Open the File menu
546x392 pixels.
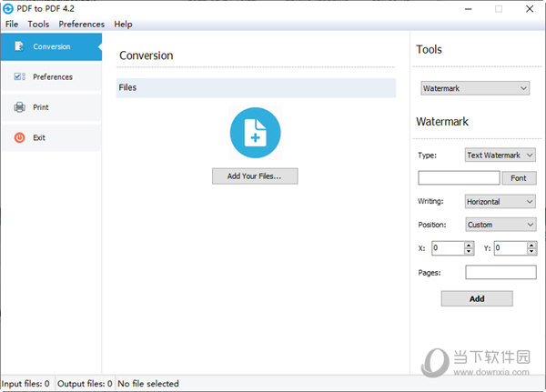click(x=12, y=24)
